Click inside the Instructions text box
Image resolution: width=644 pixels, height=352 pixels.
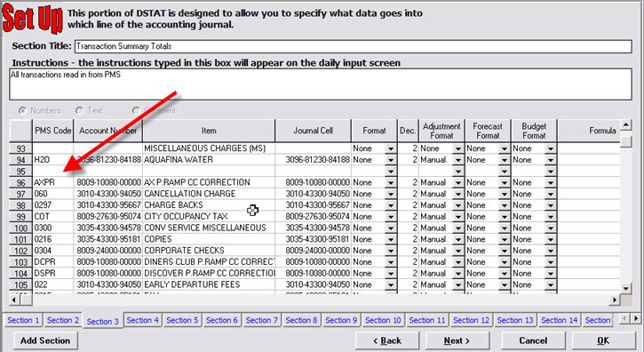point(321,84)
